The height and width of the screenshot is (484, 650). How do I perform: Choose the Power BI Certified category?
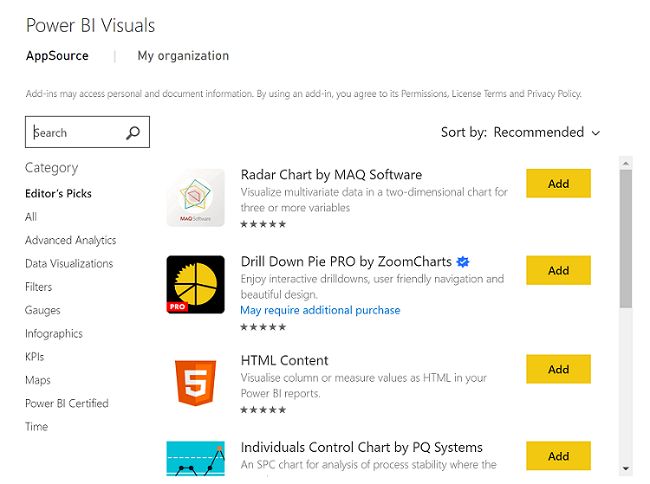coord(67,403)
